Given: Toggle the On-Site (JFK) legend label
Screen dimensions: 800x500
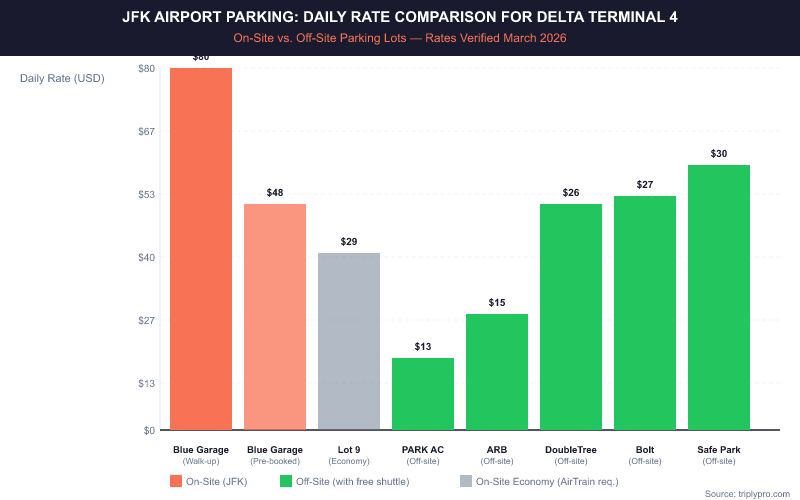Looking at the screenshot, I should (x=219, y=481).
